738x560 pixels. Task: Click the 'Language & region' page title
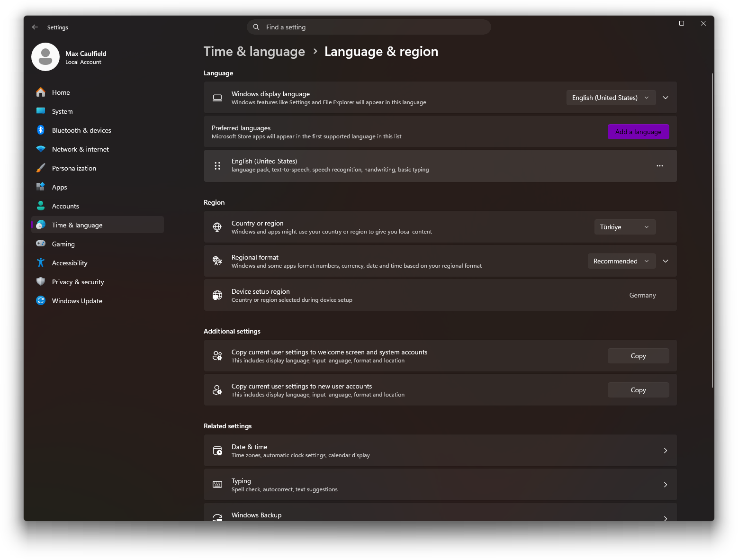point(381,52)
